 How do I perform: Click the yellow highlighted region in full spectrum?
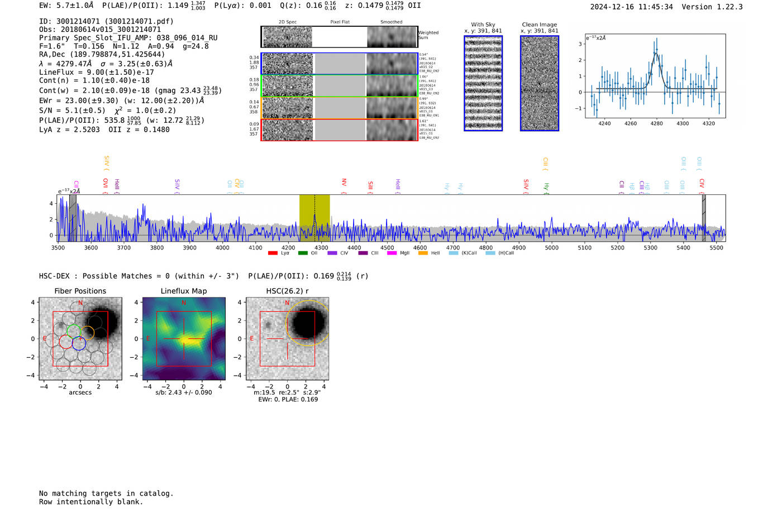pyautogui.click(x=314, y=218)
